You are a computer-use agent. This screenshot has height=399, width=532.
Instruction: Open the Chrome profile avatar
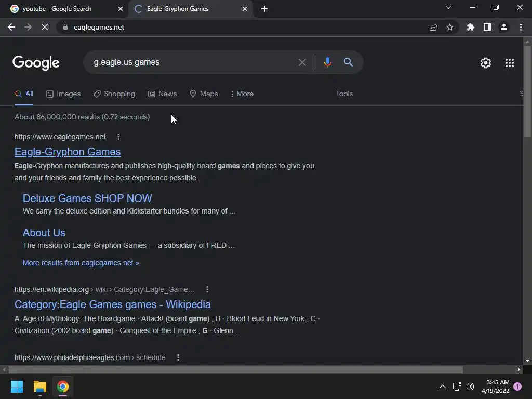click(x=504, y=27)
